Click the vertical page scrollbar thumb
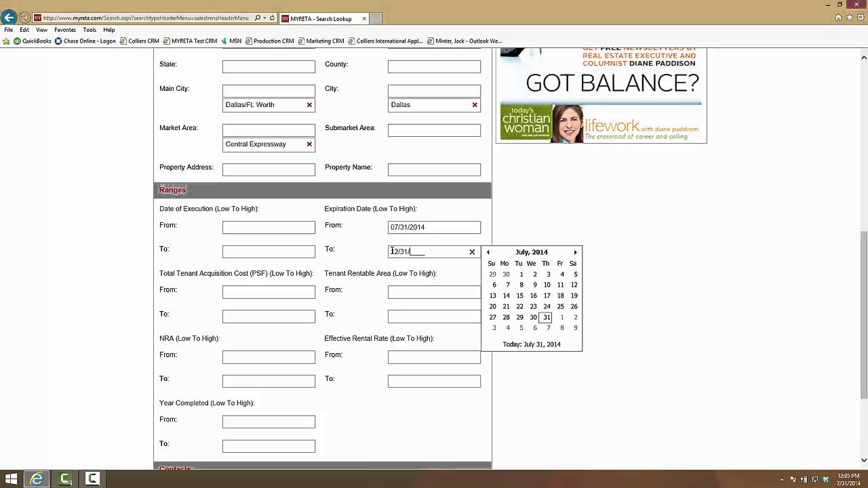The width and height of the screenshot is (868, 488). [x=863, y=315]
